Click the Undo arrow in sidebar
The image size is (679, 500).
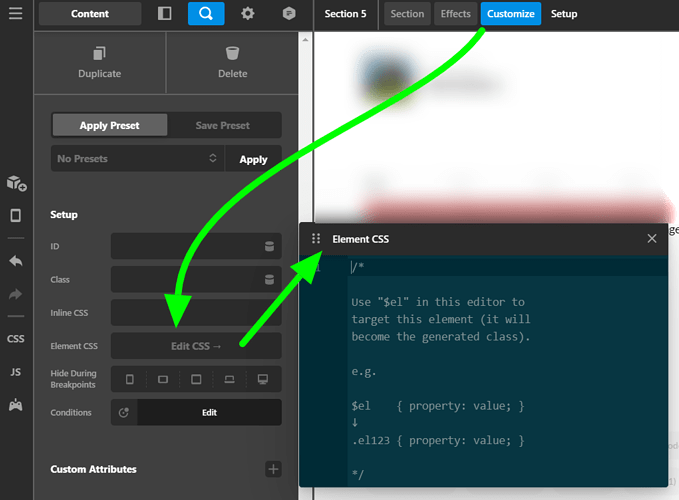[16, 261]
